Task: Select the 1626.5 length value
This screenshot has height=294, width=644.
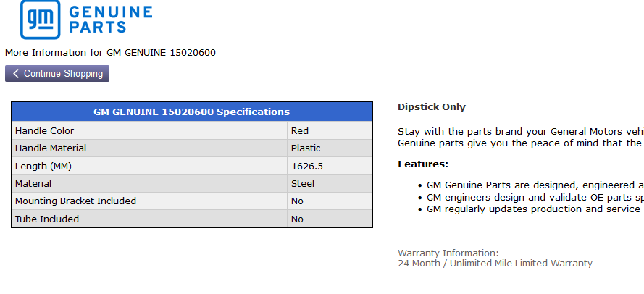Action: (x=307, y=166)
